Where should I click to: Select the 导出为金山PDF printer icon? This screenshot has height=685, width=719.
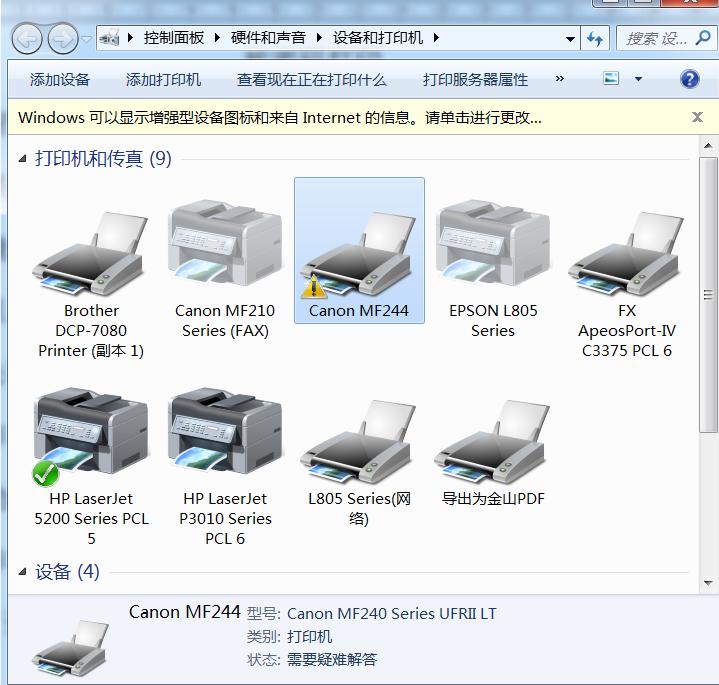pyautogui.click(x=493, y=441)
